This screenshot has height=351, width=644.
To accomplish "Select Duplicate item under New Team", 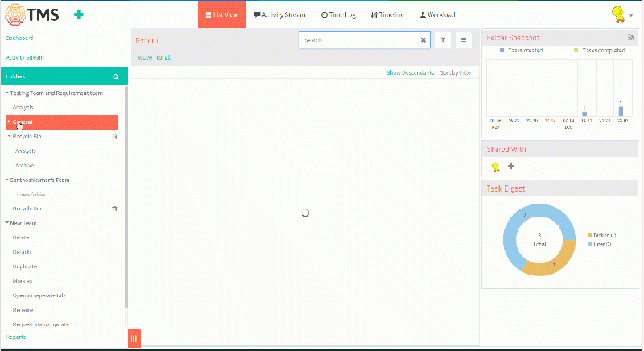I will 25,266.
